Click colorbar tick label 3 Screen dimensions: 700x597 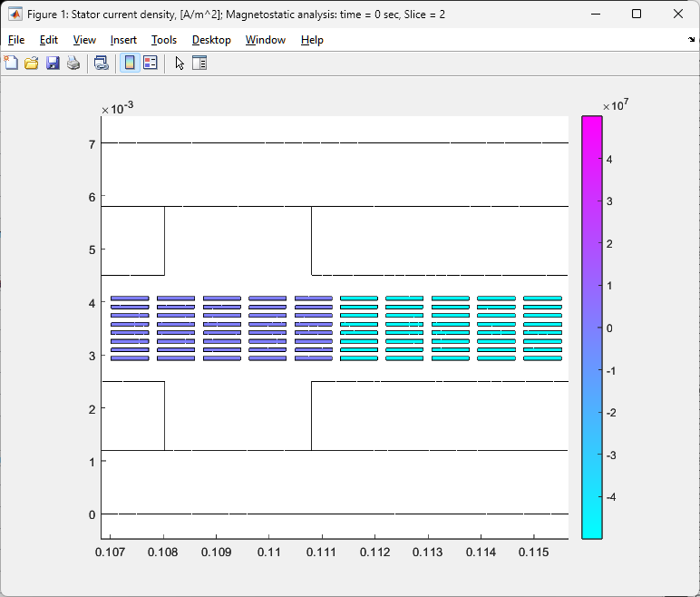[609, 201]
